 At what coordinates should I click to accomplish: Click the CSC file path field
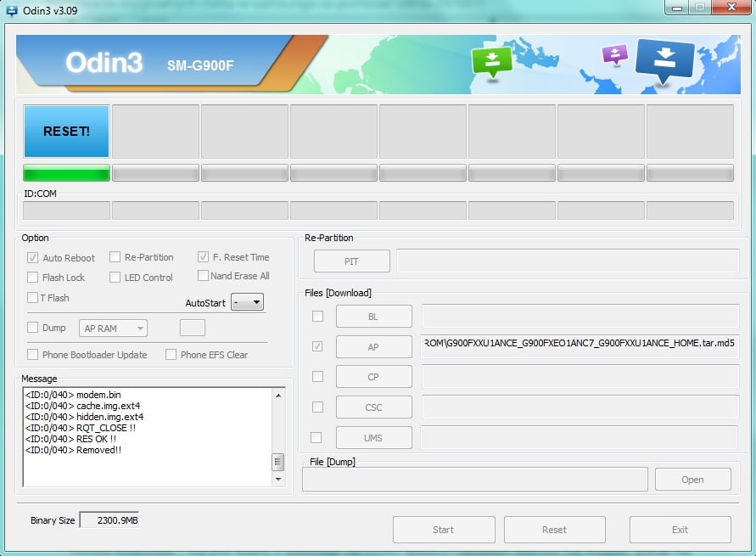tap(580, 407)
